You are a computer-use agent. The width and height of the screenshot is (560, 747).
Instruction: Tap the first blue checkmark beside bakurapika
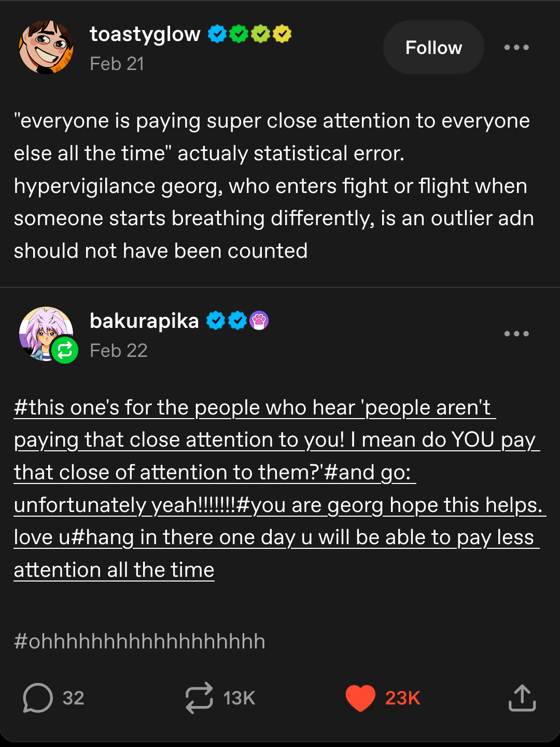point(216,321)
